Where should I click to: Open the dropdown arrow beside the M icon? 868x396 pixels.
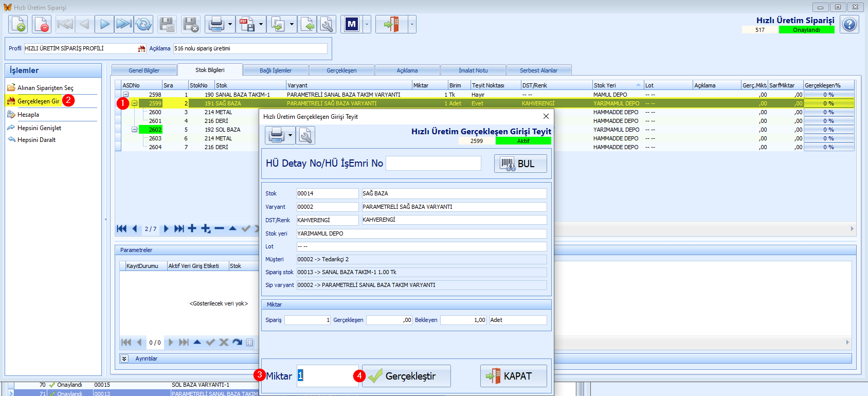(367, 24)
